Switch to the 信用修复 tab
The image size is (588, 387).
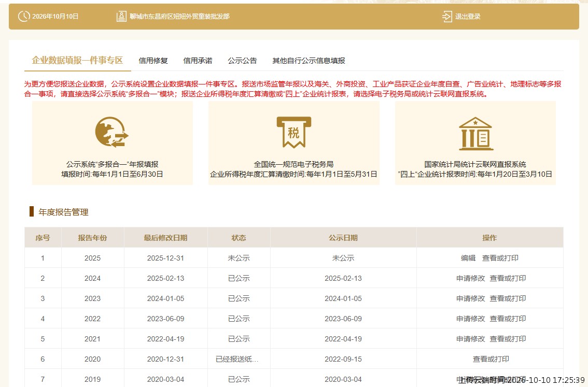point(153,61)
